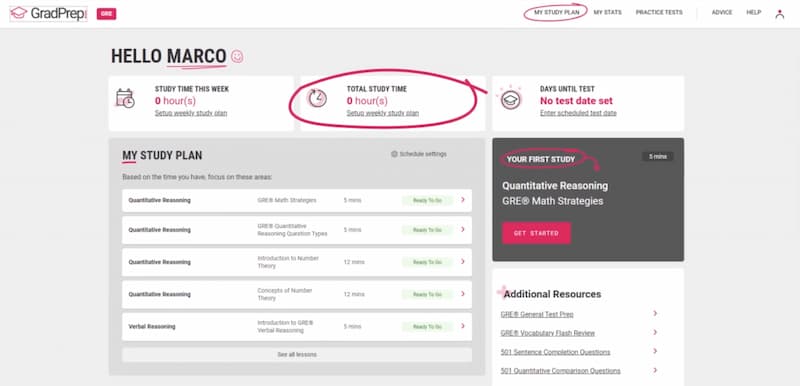800x386 pixels.
Task: Expand chevron on Introduction to GRE Verbal Reasoning row
Action: [463, 326]
